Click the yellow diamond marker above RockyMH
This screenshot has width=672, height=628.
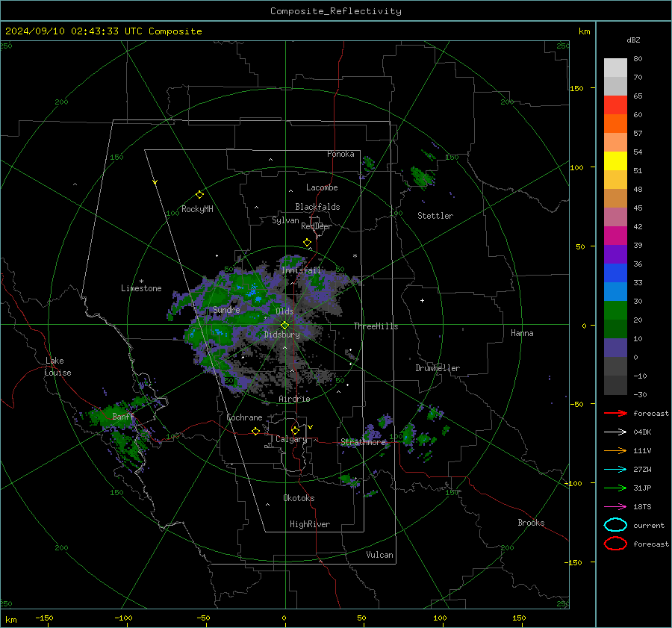[x=199, y=195]
